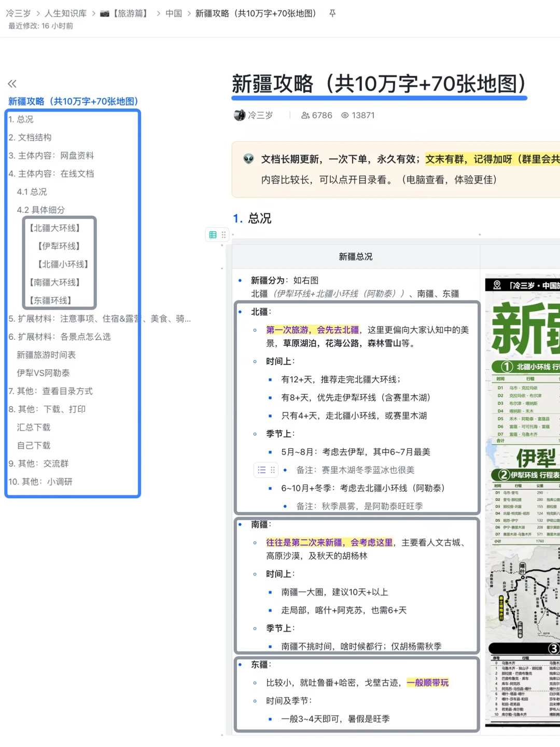Jump to 9. 其他：交流群
Image resolution: width=560 pixels, height=747 pixels.
[x=38, y=464]
